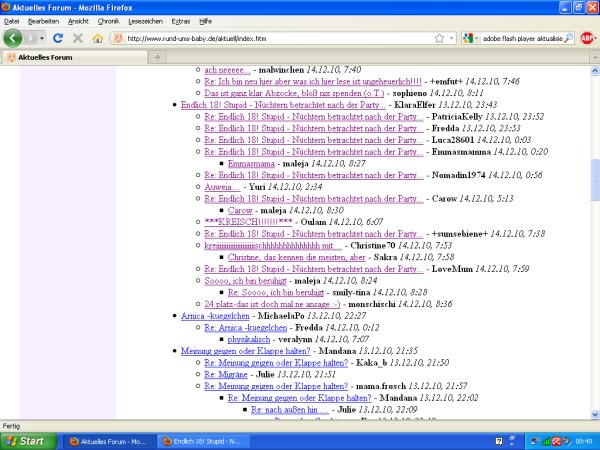Click the network signal bars tray icon

(546, 442)
